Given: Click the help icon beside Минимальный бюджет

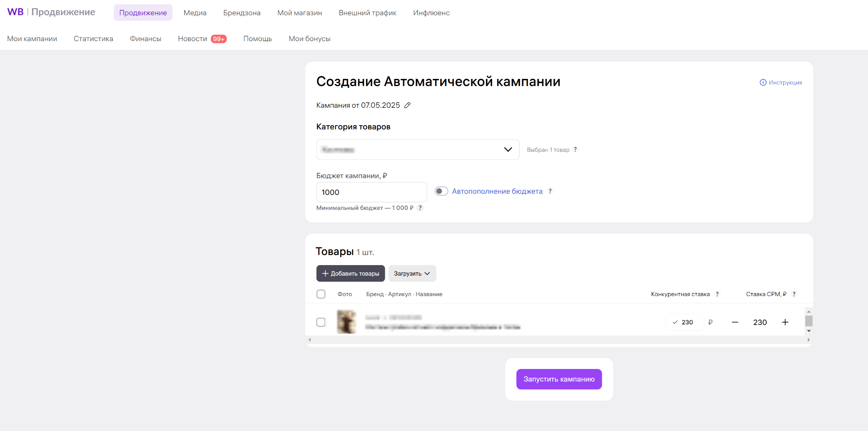Looking at the screenshot, I should point(420,208).
